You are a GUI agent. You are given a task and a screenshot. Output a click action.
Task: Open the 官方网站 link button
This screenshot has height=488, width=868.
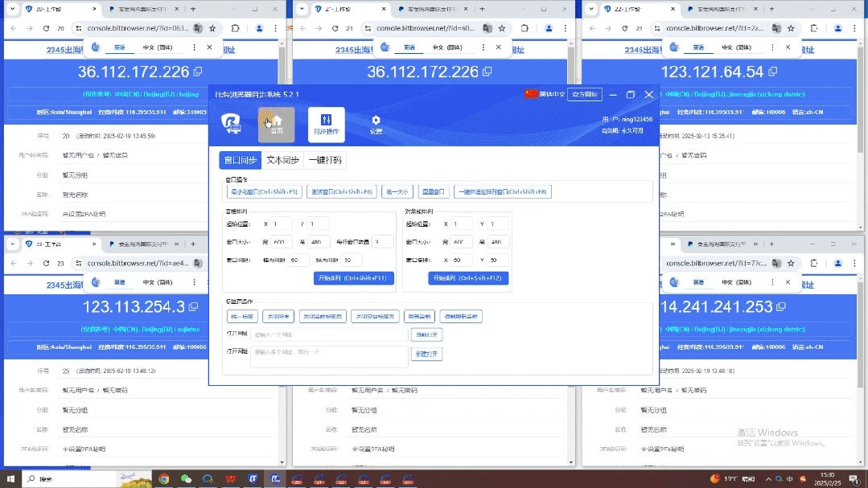pyautogui.click(x=585, y=94)
